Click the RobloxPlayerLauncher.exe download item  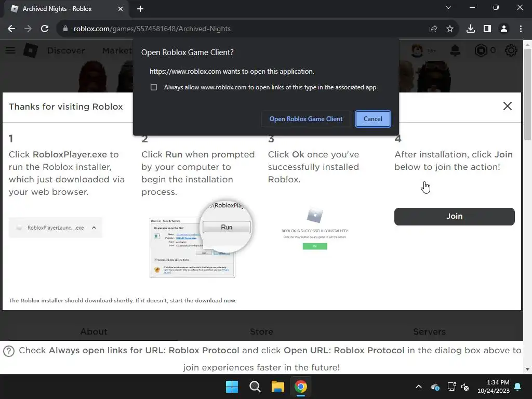(55, 228)
